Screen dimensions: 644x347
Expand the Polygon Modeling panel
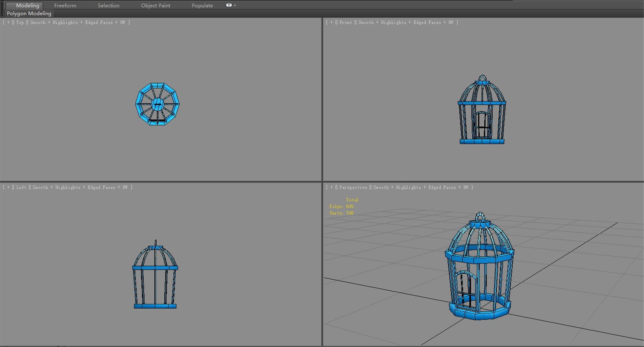[x=29, y=13]
